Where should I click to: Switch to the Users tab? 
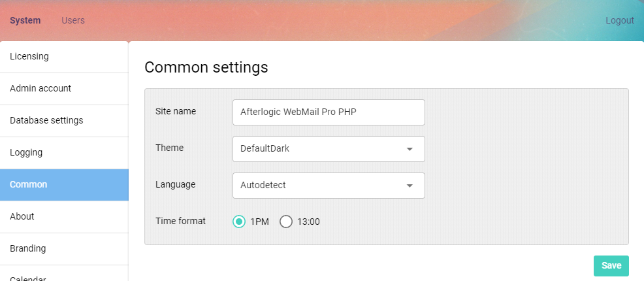click(x=73, y=20)
